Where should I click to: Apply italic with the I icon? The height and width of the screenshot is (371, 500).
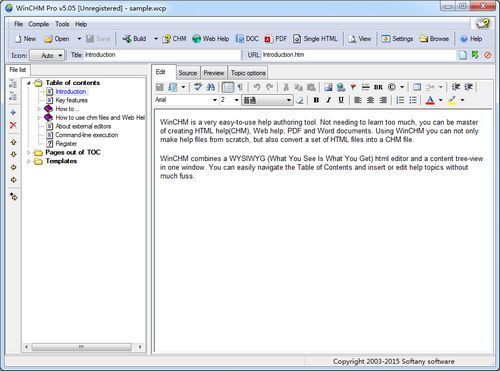[x=328, y=100]
